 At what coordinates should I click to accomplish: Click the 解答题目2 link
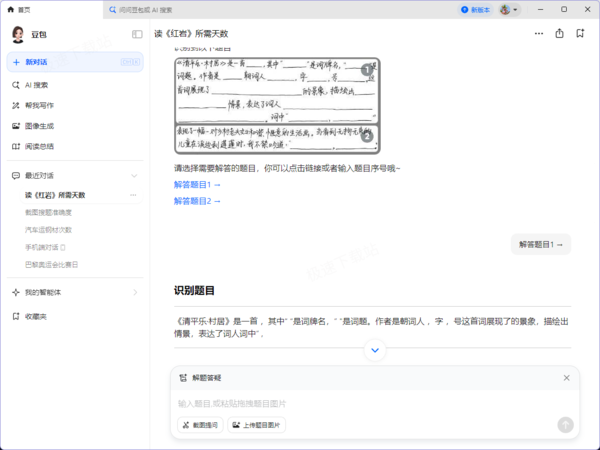(x=197, y=201)
